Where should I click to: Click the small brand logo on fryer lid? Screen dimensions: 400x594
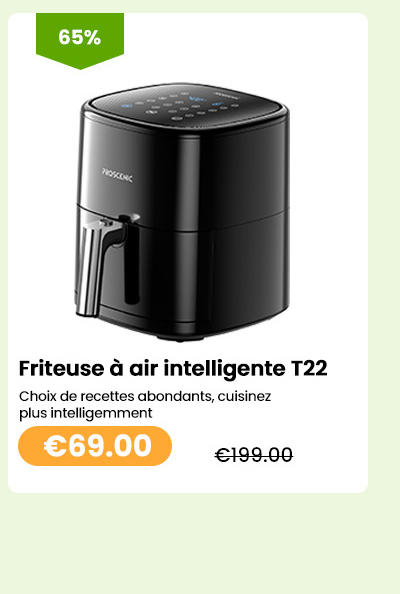[224, 93]
